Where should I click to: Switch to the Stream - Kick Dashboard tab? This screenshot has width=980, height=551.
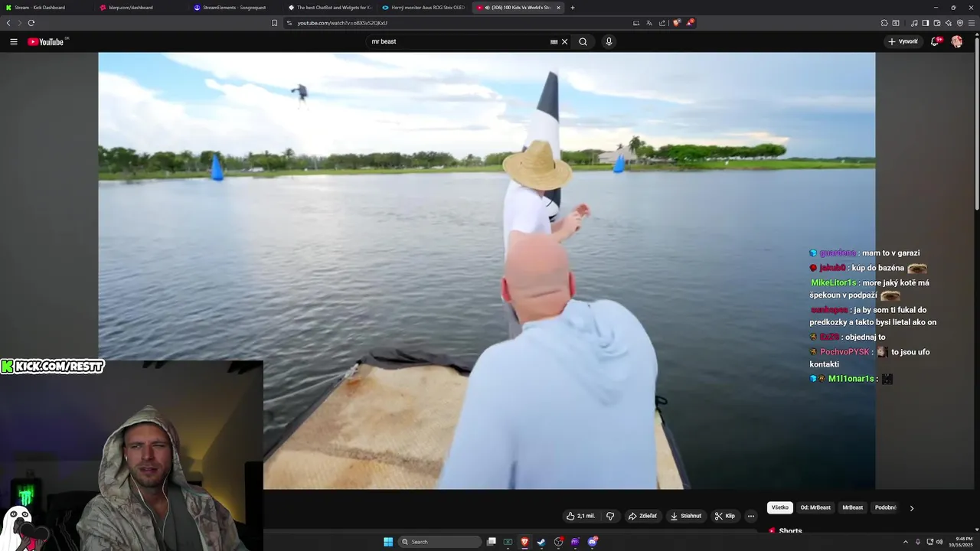point(46,8)
